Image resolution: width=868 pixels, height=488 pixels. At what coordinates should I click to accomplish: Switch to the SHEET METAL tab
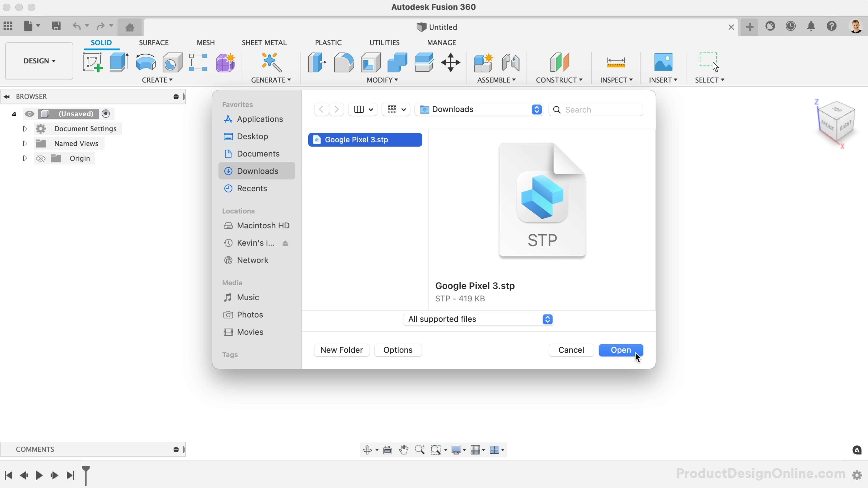[264, 43]
